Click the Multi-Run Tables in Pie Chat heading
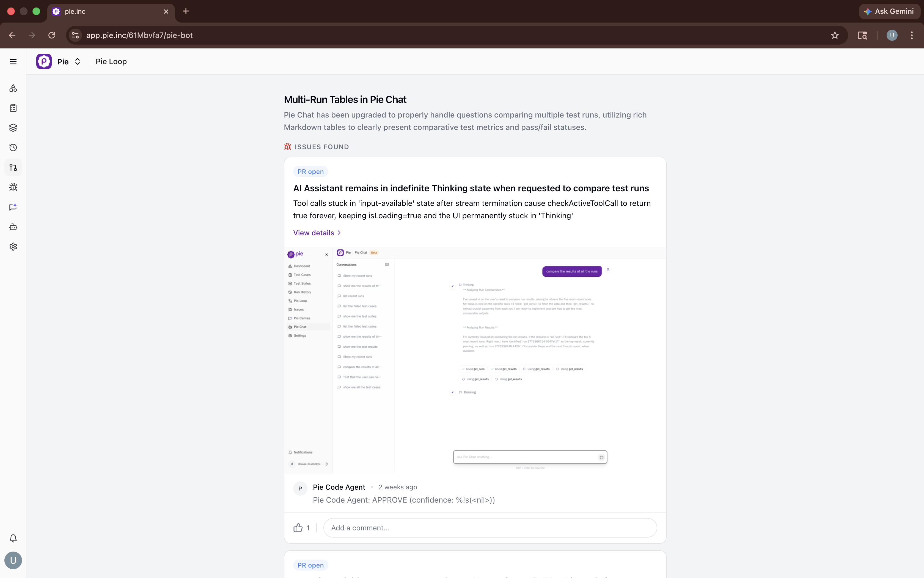 coord(345,99)
